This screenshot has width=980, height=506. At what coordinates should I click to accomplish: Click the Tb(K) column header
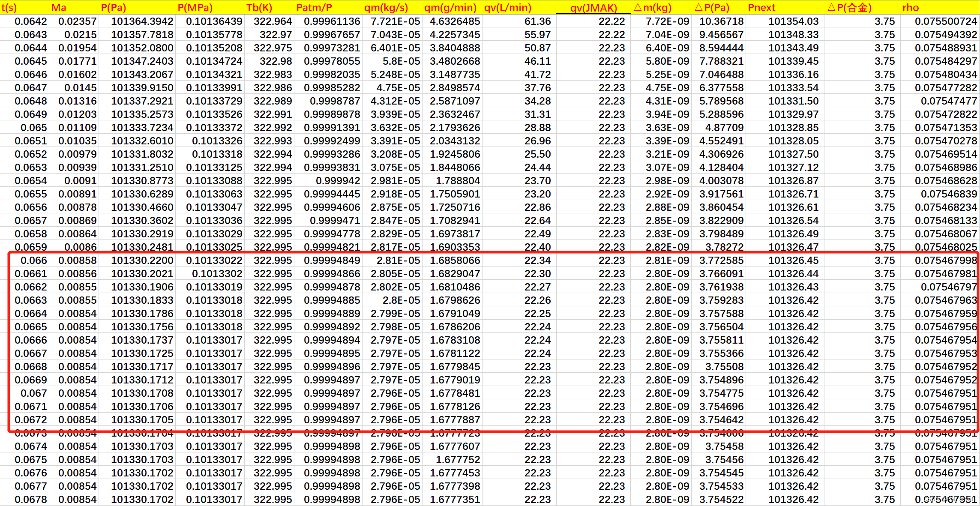click(259, 7)
